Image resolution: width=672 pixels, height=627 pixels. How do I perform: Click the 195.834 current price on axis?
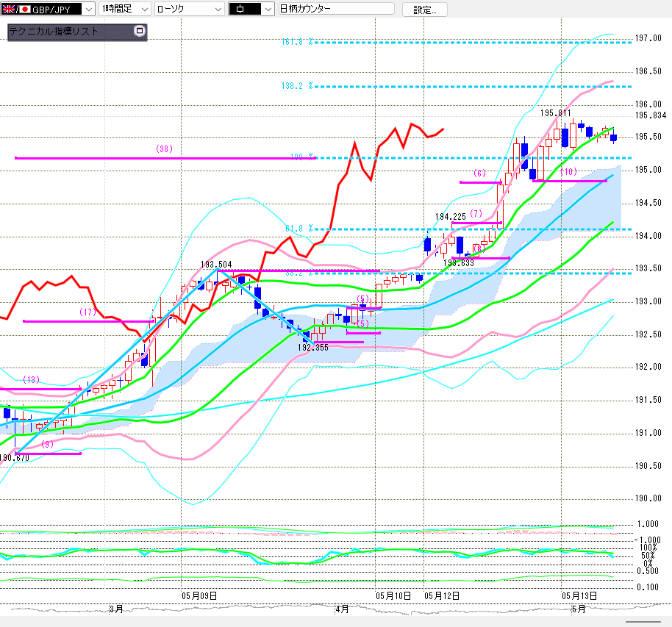[651, 115]
